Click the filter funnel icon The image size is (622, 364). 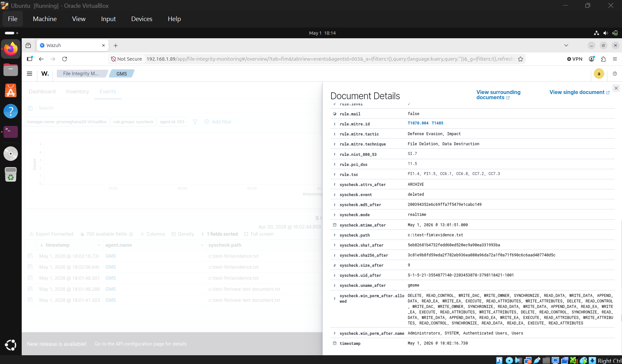195,122
